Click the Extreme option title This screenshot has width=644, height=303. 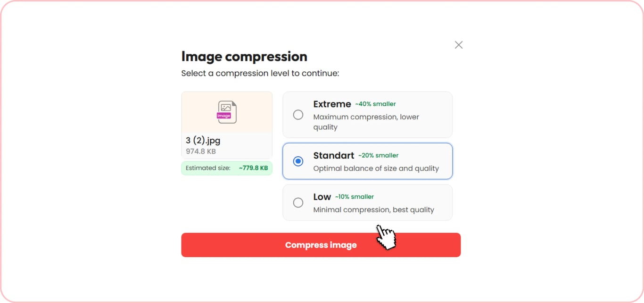[332, 104]
